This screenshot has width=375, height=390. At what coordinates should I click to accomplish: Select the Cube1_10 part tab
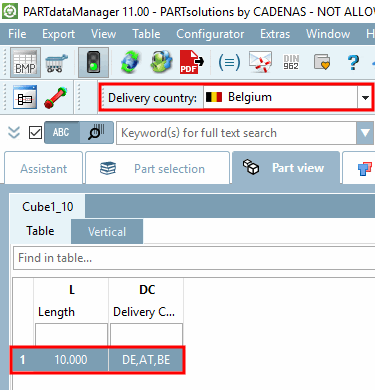pos(47,207)
